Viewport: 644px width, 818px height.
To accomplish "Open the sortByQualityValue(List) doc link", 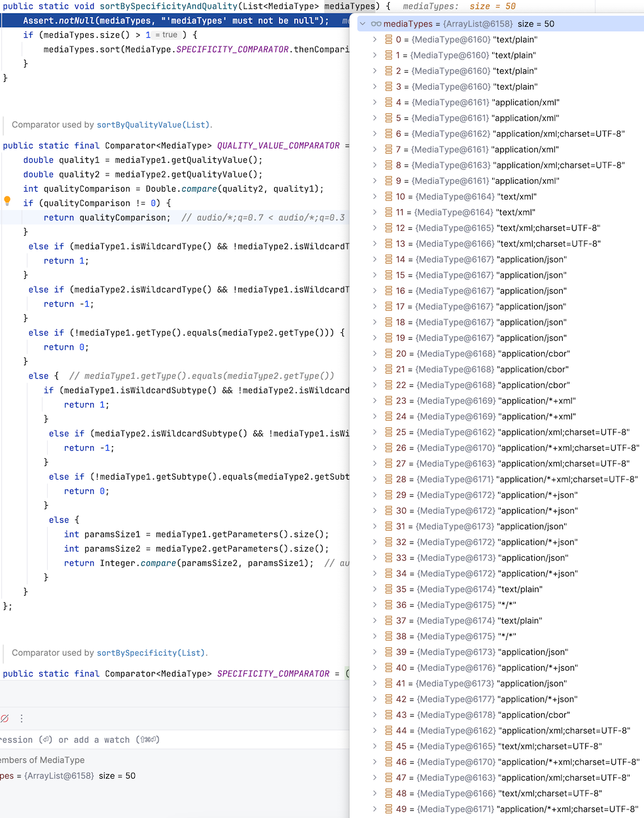I will [x=153, y=125].
